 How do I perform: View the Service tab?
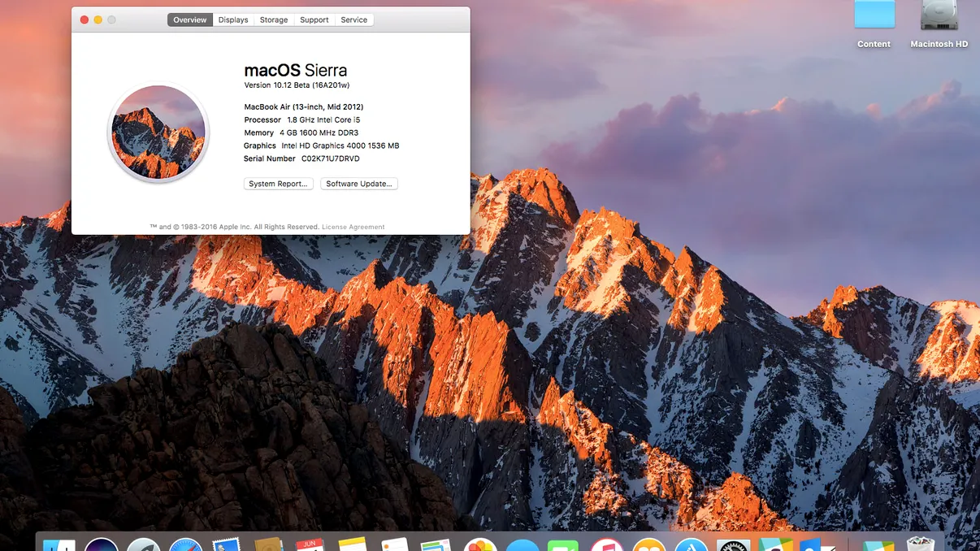click(x=353, y=20)
